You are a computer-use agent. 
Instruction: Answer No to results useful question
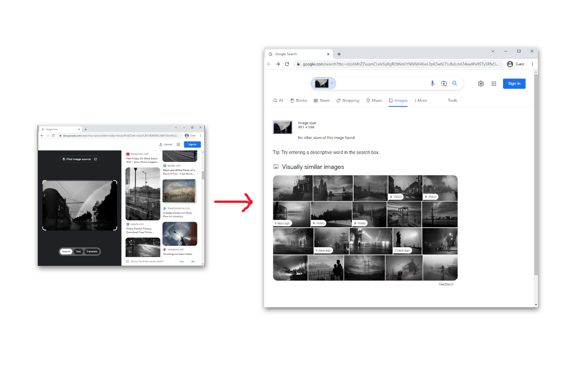[193, 261]
